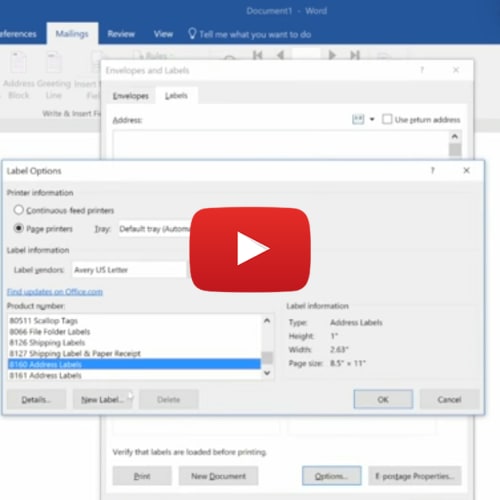The height and width of the screenshot is (500, 500).
Task: Go to first record in ribbon
Action: [257, 55]
